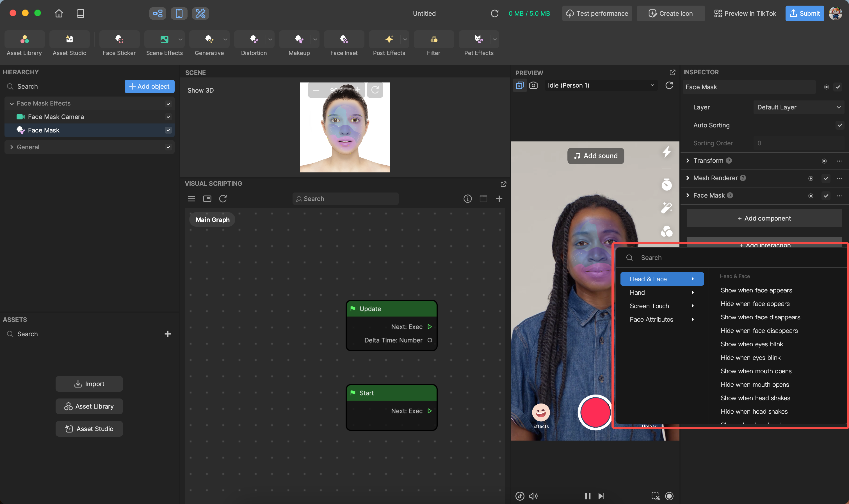Open Post Effects dropdown arrow

(x=405, y=39)
